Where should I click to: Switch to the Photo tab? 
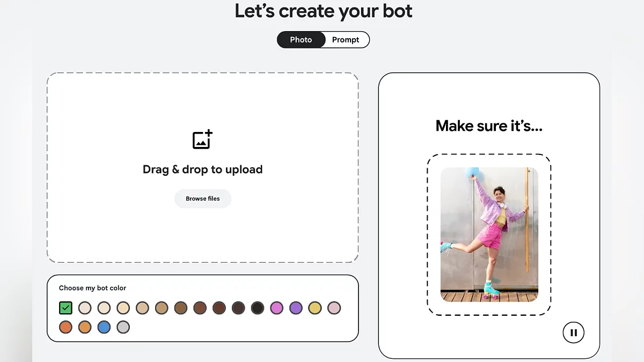[301, 40]
